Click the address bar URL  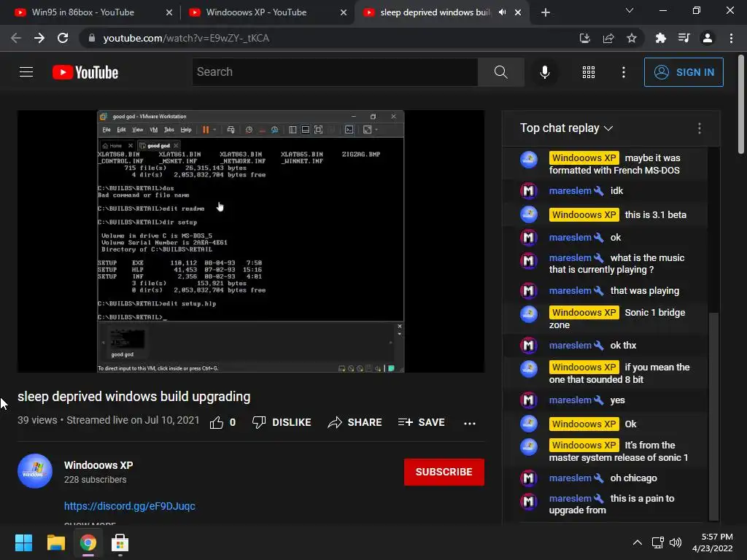click(x=186, y=38)
